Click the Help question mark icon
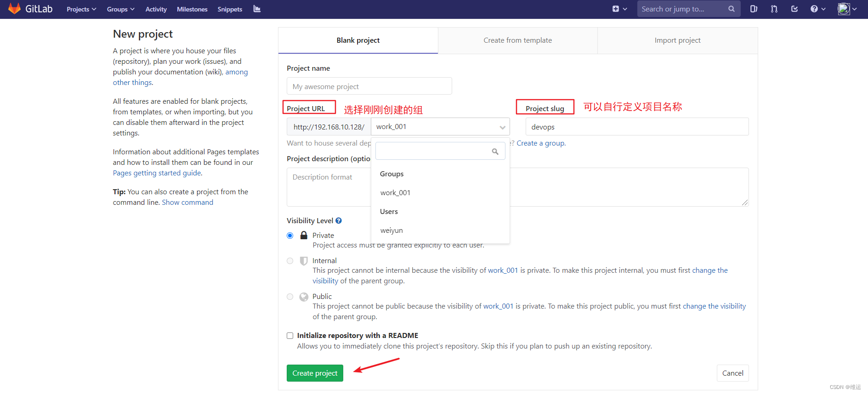 point(814,9)
